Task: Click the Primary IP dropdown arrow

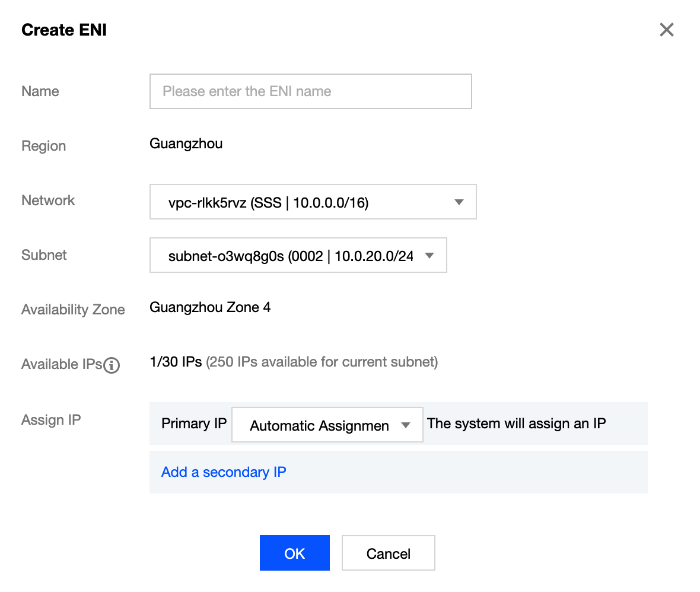Action: click(406, 425)
